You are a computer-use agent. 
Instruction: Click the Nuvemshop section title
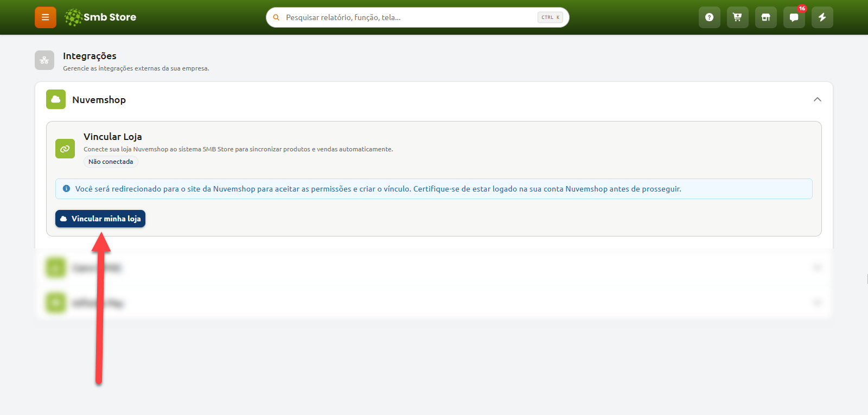pyautogui.click(x=99, y=100)
